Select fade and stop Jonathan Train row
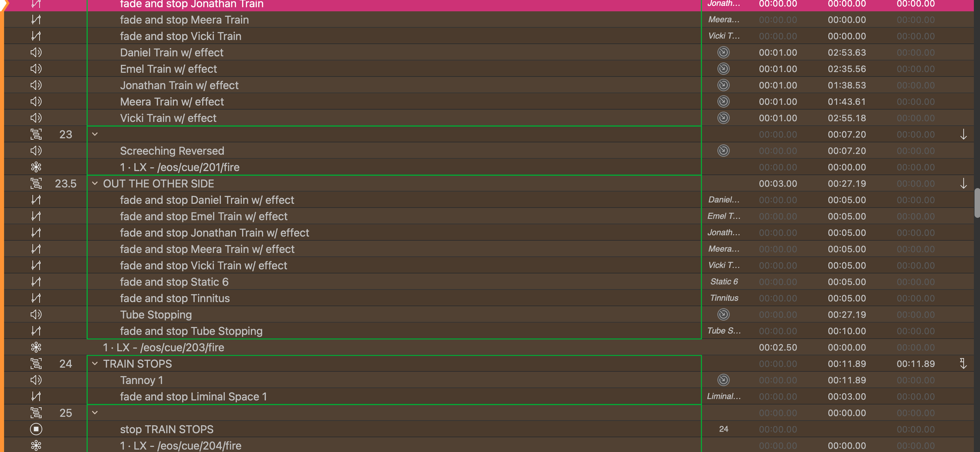Image resolution: width=980 pixels, height=452 pixels. [x=489, y=5]
